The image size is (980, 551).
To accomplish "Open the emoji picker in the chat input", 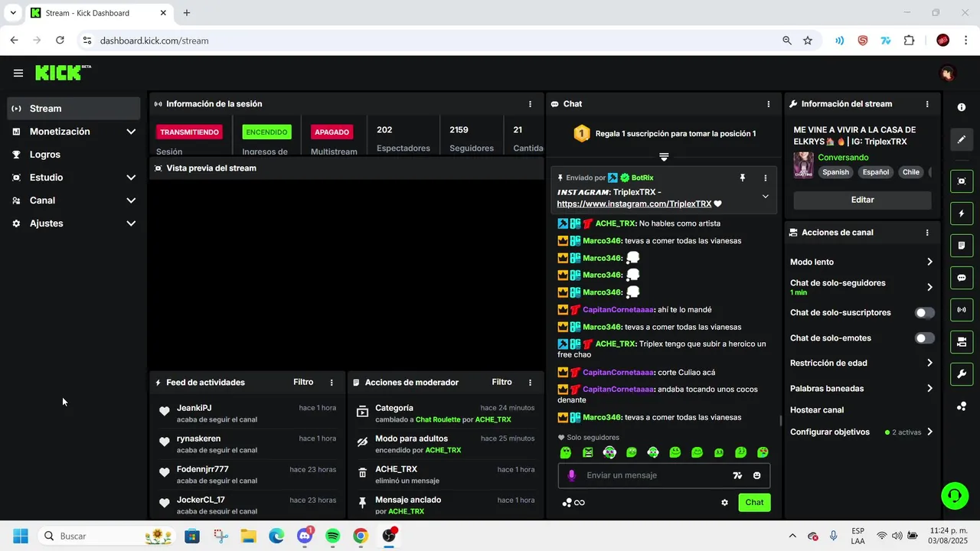I will [x=756, y=475].
